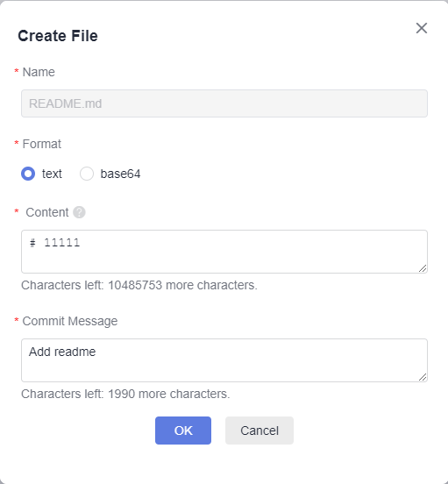Select the base64 format radio button
The width and height of the screenshot is (448, 484).
click(87, 174)
